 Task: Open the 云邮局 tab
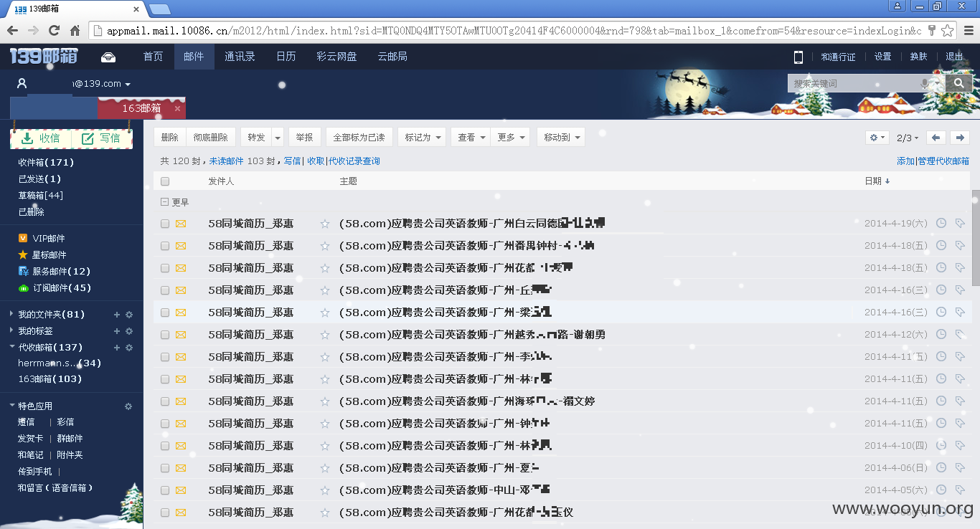pos(392,57)
